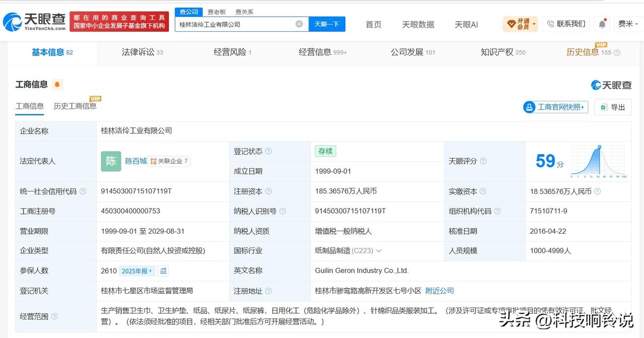Click the 天眼评分 distribution chart
This screenshot has width=644, height=338.
pyautogui.click(x=598, y=161)
